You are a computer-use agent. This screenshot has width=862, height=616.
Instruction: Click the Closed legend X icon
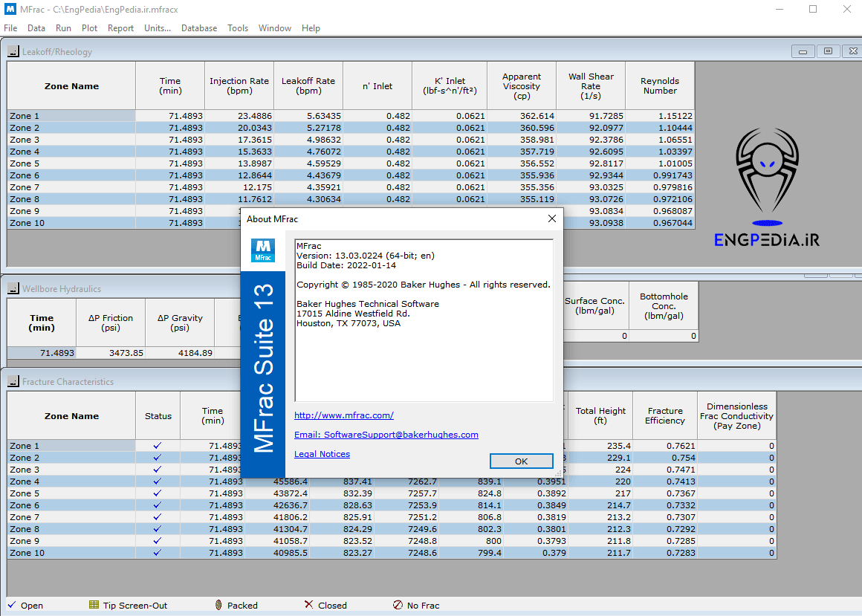pyautogui.click(x=309, y=604)
